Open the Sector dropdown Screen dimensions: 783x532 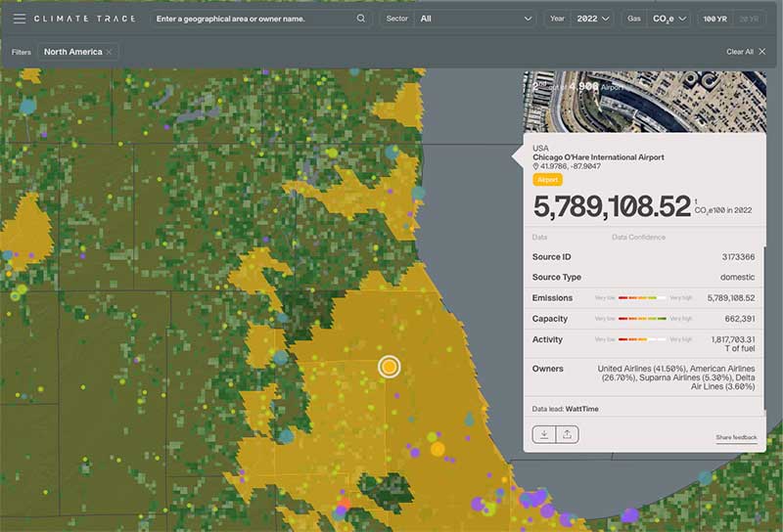pyautogui.click(x=475, y=19)
